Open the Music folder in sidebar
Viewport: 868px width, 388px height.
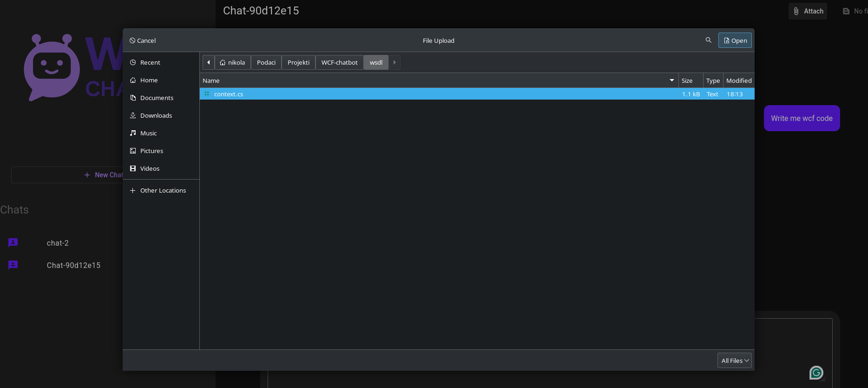pyautogui.click(x=161, y=133)
